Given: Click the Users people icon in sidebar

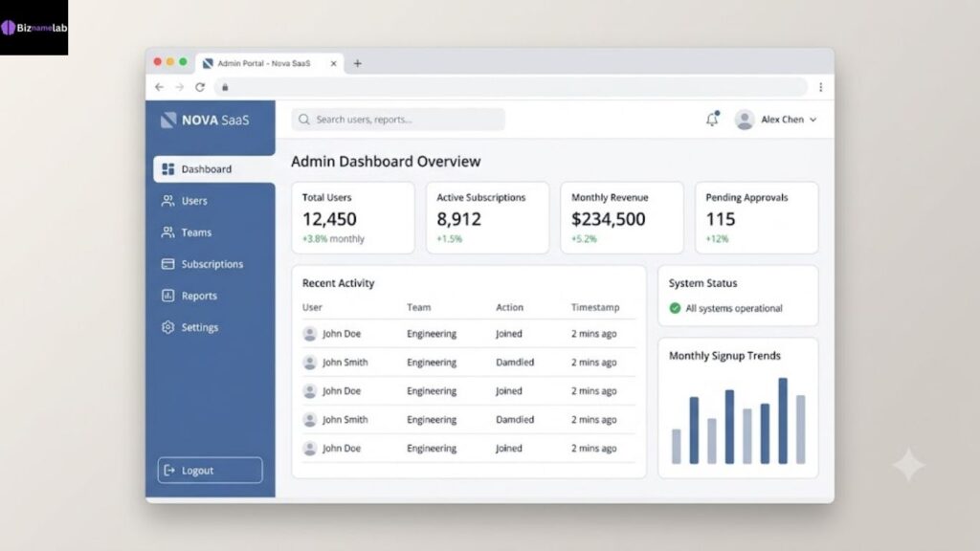Looking at the screenshot, I should tap(167, 201).
